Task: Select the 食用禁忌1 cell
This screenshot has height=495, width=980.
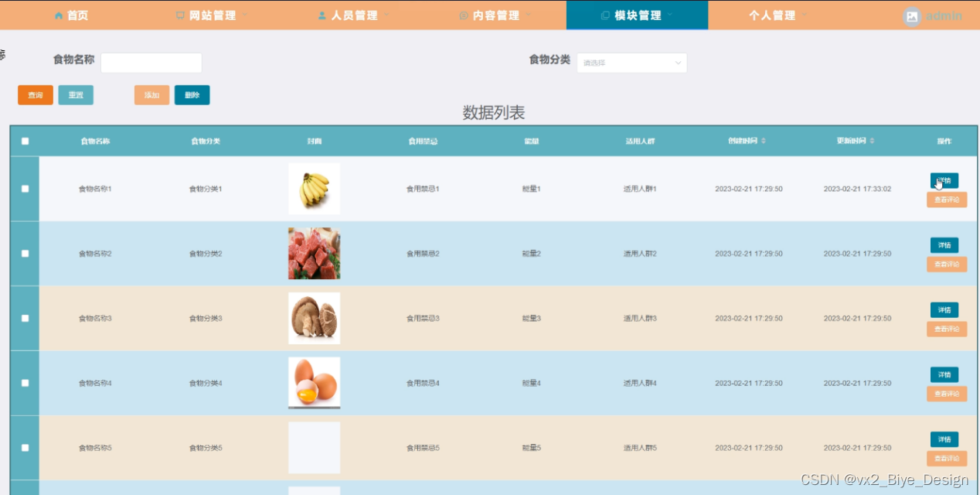Action: click(x=423, y=189)
